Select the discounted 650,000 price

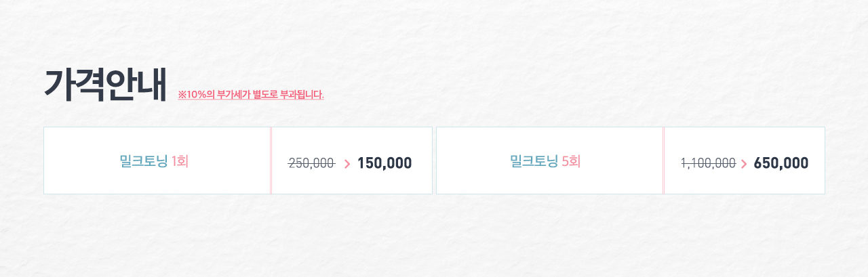[781, 163]
